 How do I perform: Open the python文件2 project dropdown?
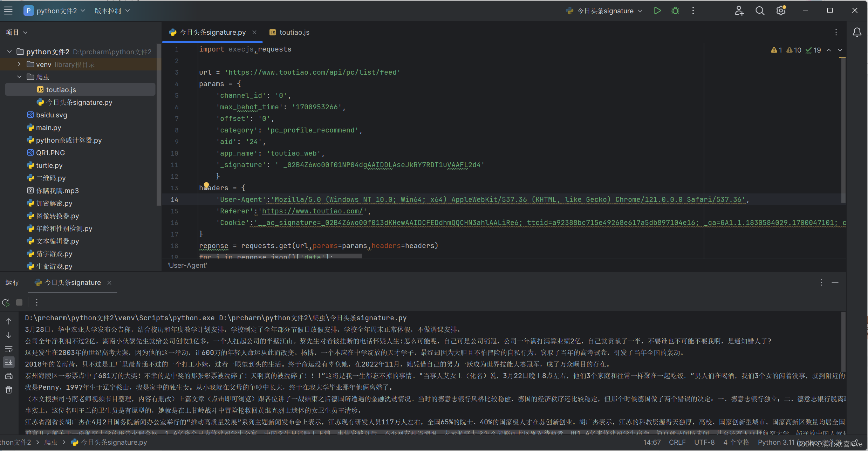click(54, 11)
